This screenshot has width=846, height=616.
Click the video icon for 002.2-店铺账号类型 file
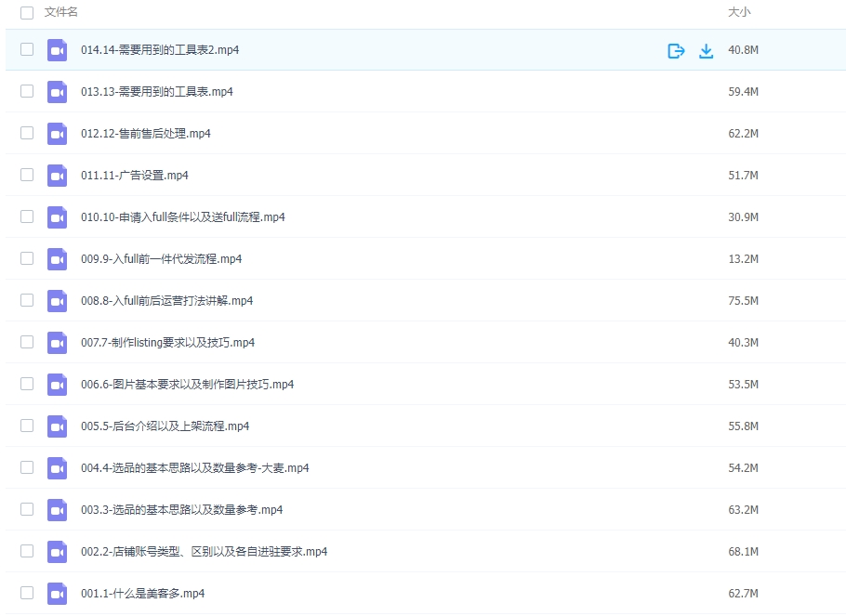click(57, 551)
